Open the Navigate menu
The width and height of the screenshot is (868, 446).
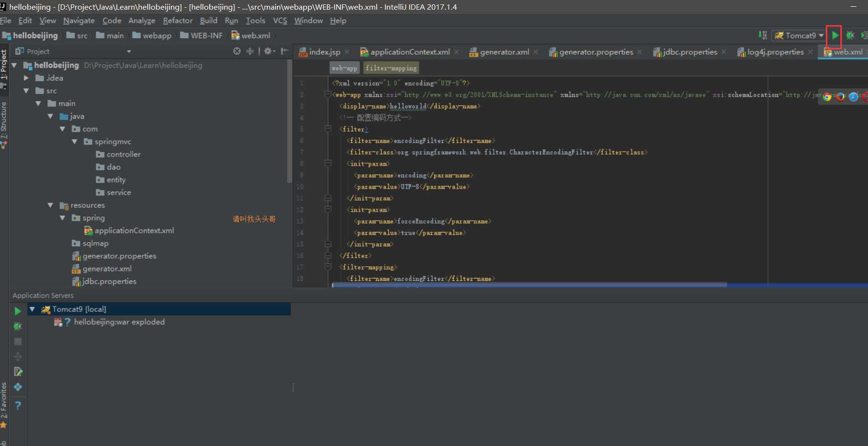[79, 20]
